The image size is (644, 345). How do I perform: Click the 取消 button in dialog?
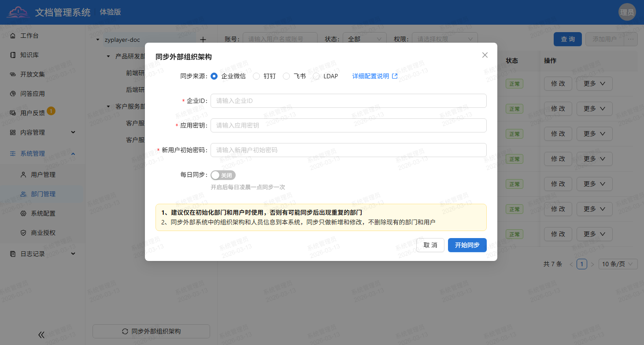point(430,245)
